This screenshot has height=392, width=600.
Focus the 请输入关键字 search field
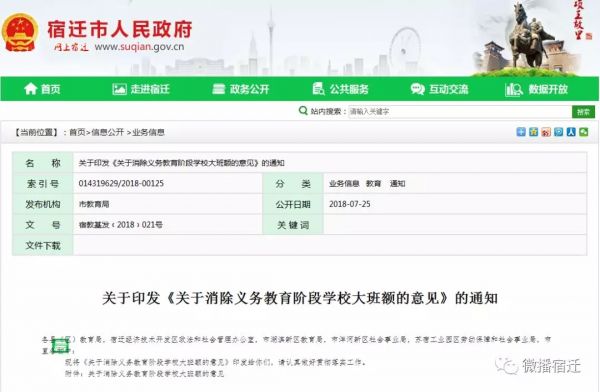click(x=460, y=111)
